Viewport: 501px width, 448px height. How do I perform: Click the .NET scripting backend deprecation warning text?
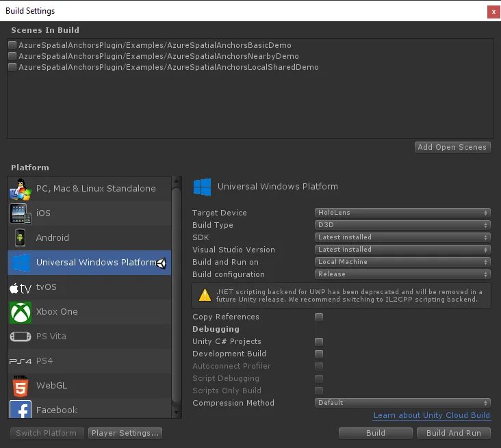(x=349, y=295)
